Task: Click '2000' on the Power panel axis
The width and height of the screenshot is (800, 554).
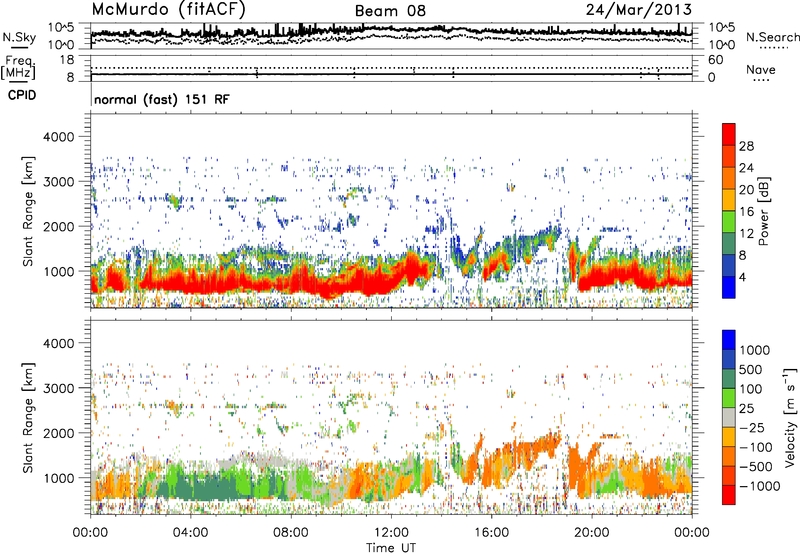Action: click(59, 226)
